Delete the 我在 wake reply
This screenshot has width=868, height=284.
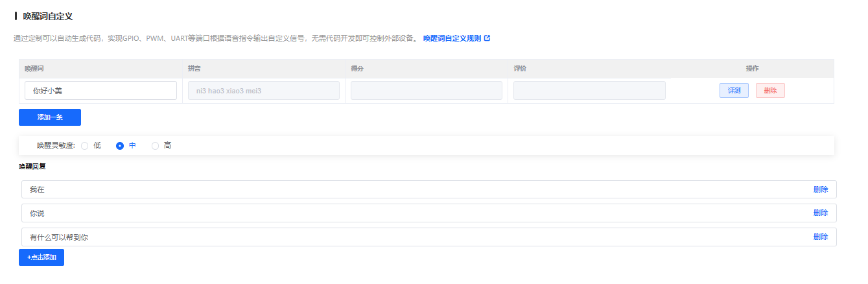coord(820,189)
